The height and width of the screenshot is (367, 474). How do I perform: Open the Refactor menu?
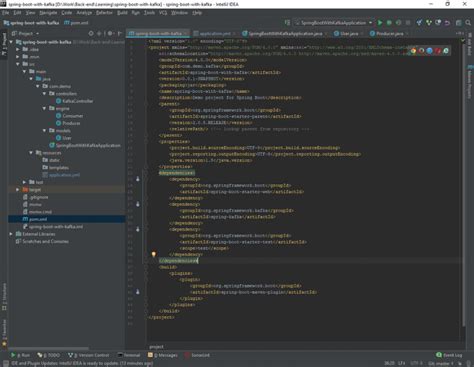click(x=104, y=13)
